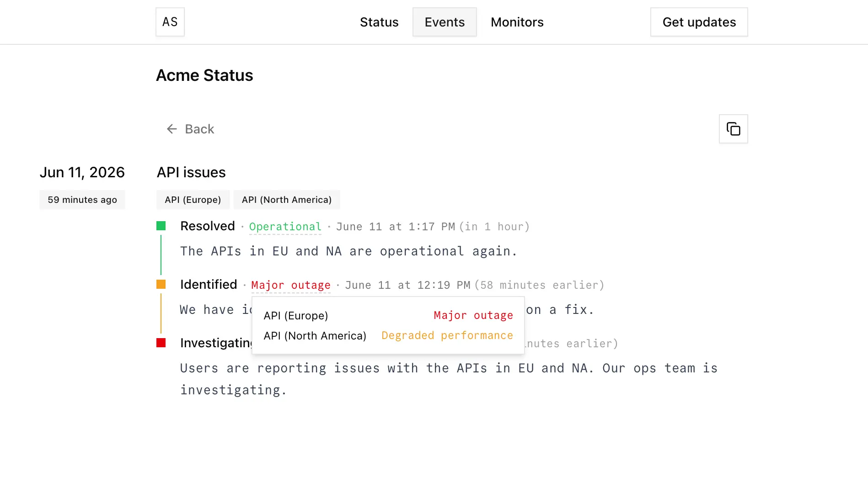Click the AS logo badge

[170, 22]
